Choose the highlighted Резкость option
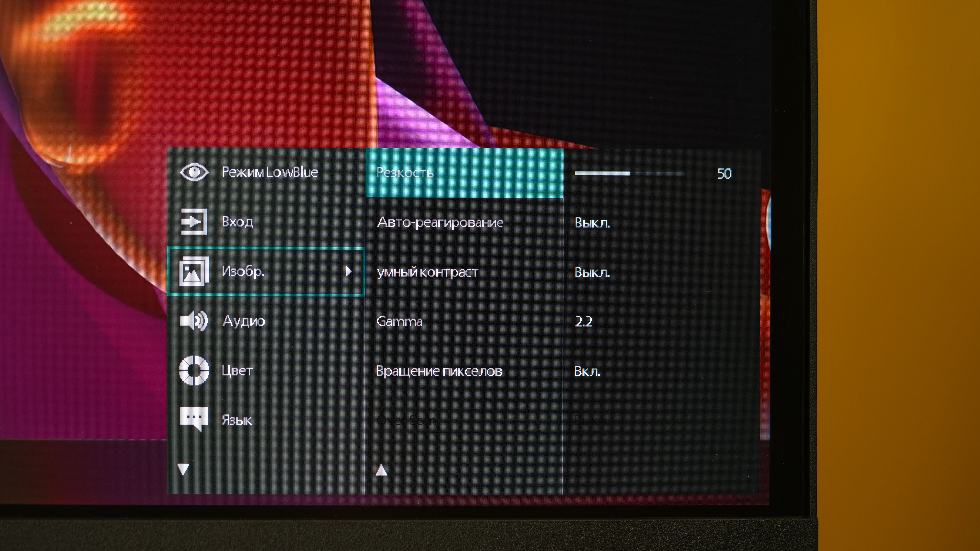Image resolution: width=980 pixels, height=551 pixels. pyautogui.click(x=405, y=173)
